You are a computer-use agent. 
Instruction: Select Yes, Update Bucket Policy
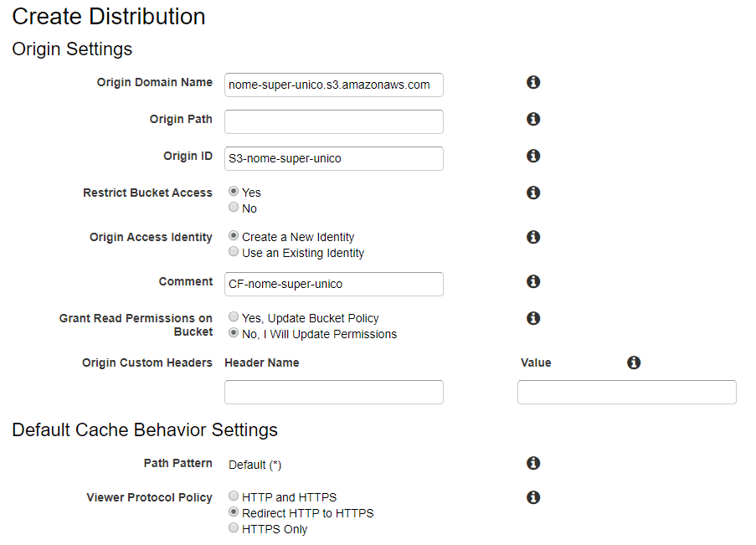pyautogui.click(x=234, y=318)
